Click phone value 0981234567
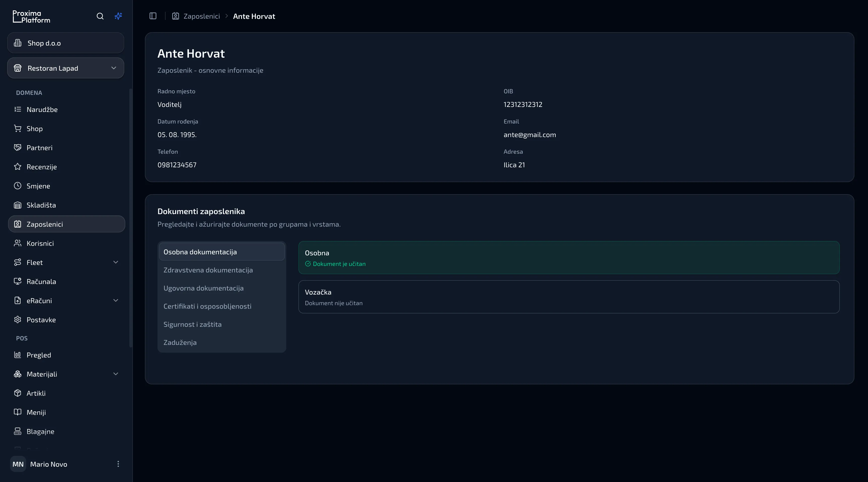Screen dimensions: 868x482 [x=177, y=165]
